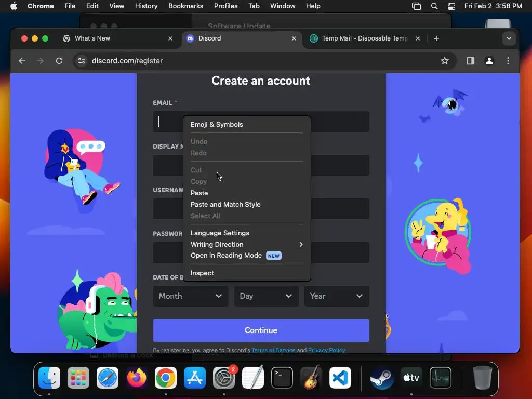Open GarageBand from the dock
The height and width of the screenshot is (399, 532).
click(311, 378)
